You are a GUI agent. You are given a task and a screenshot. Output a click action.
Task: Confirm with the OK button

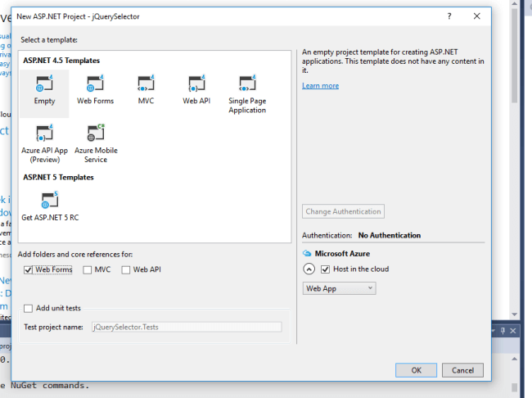tap(417, 370)
